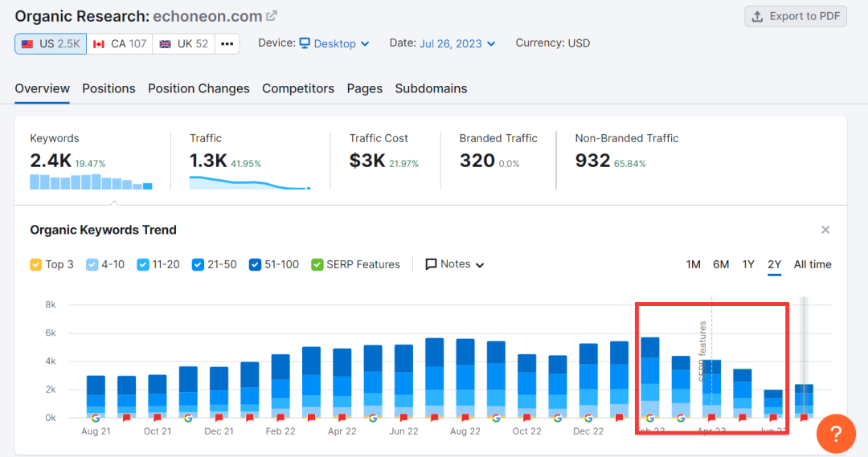This screenshot has height=457, width=868.
Task: Click the Export to PDF button
Action: point(796,16)
